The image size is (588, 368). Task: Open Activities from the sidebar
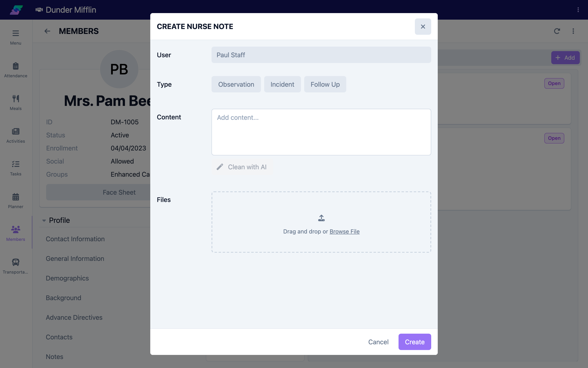[x=16, y=135]
